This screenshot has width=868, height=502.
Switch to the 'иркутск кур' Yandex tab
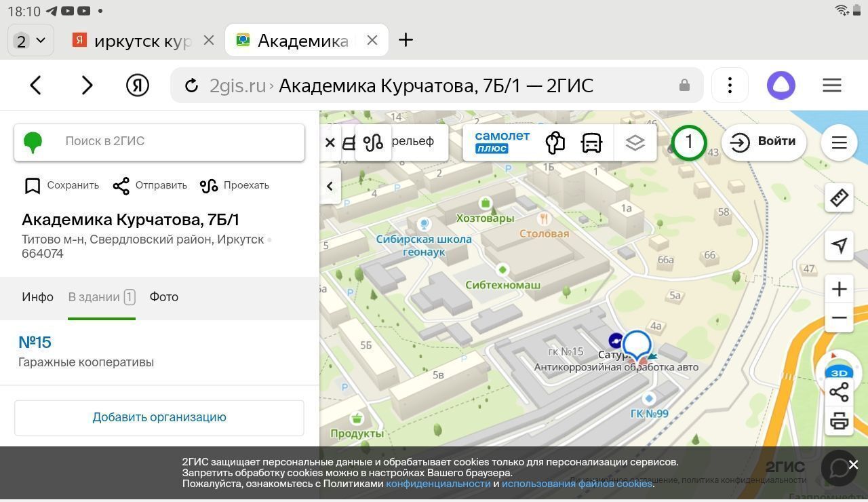click(x=132, y=41)
